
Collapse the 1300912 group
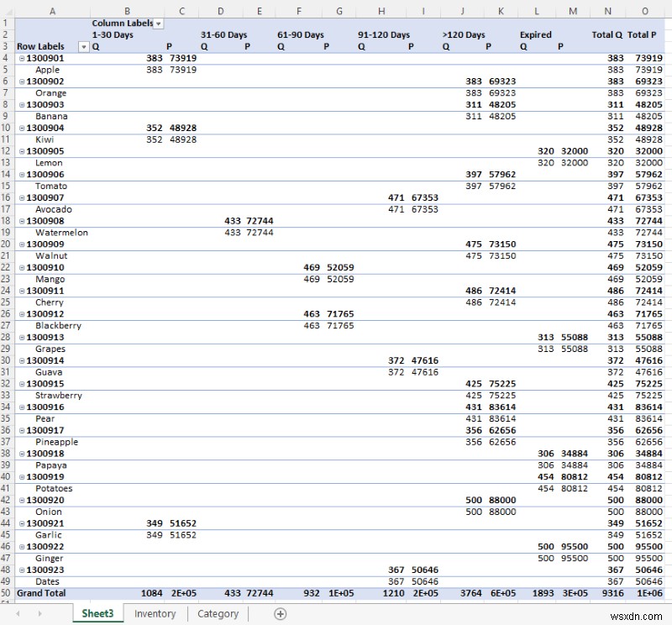22,314
